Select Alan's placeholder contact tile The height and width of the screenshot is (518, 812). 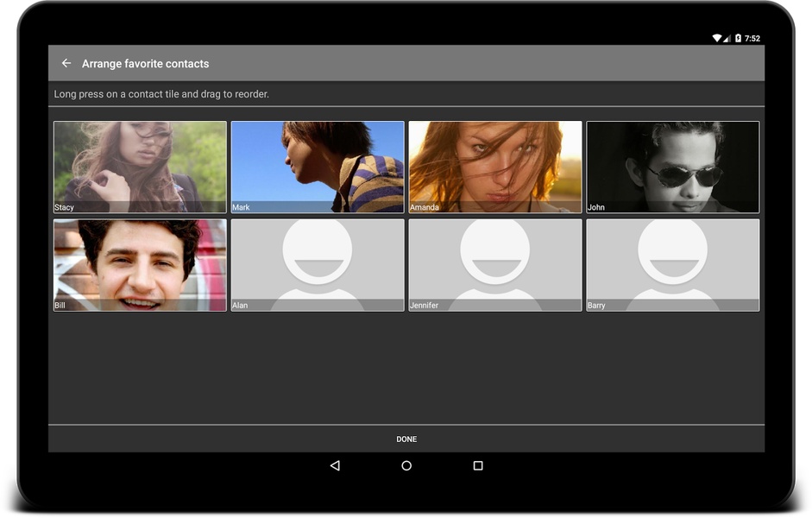pos(318,265)
